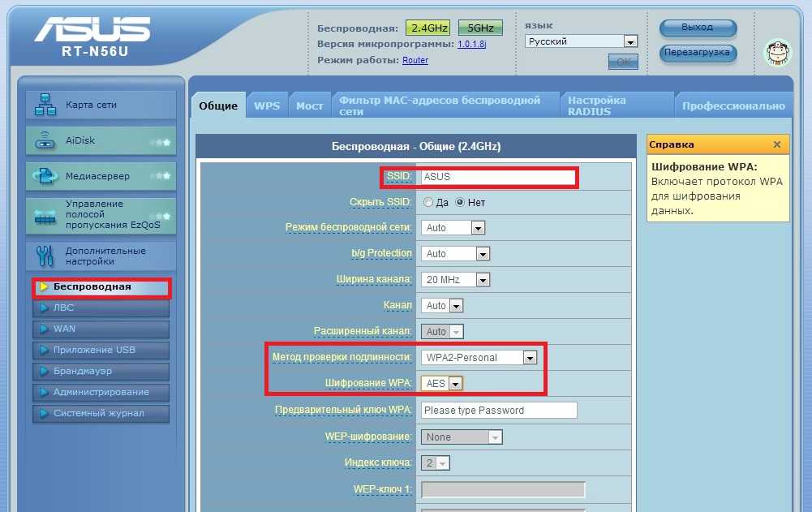Select Администрирование in the sidebar
812x512 pixels.
101,392
